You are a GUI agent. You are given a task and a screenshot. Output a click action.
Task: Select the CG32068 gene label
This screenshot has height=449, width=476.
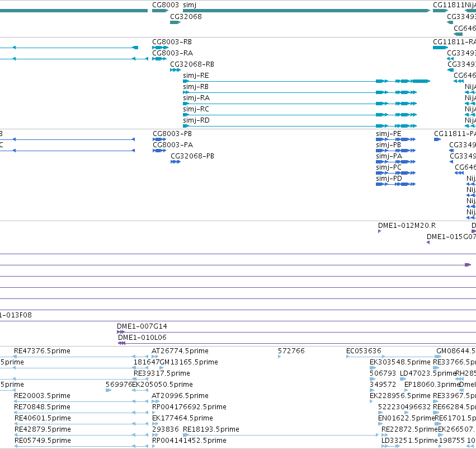[x=186, y=17]
